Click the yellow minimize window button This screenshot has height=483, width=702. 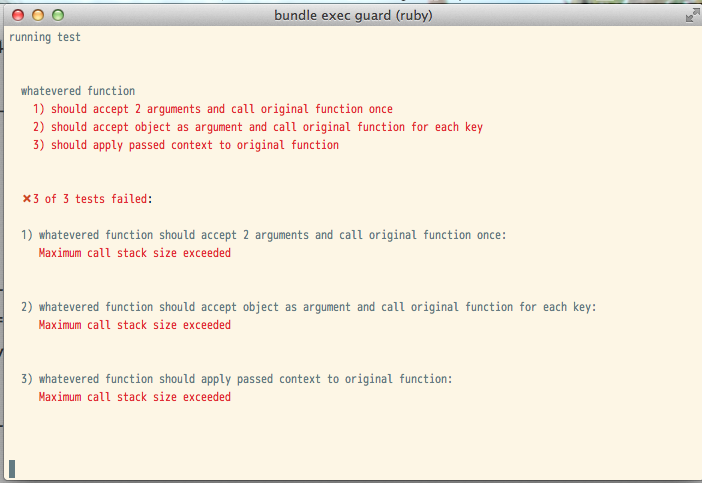coord(37,15)
